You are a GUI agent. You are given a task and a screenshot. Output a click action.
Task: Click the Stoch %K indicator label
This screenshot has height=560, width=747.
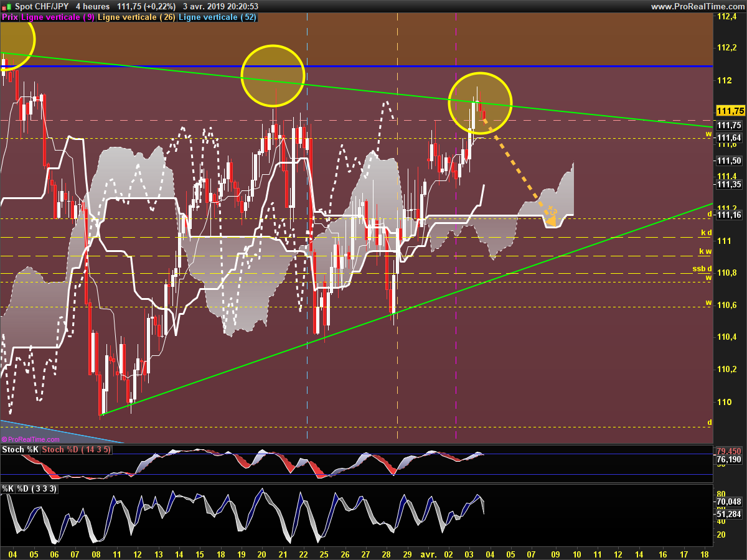tap(21, 449)
